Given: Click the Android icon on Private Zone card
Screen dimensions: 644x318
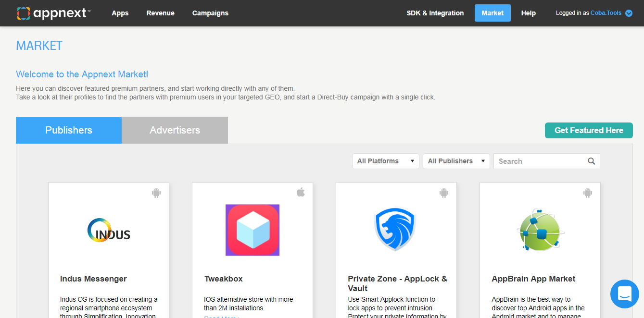Looking at the screenshot, I should (443, 193).
